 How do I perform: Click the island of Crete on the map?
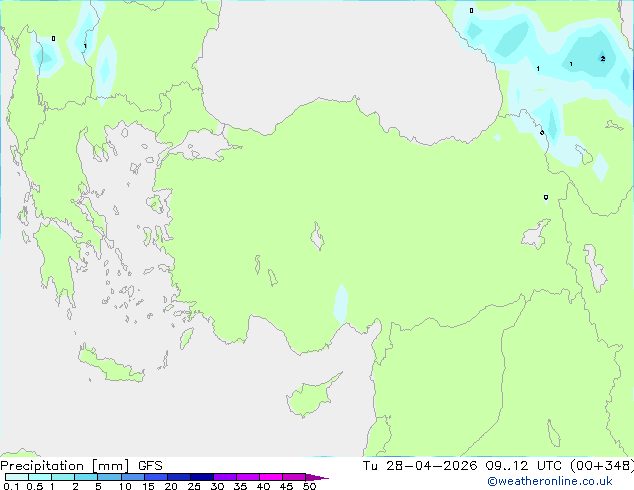coord(111,366)
